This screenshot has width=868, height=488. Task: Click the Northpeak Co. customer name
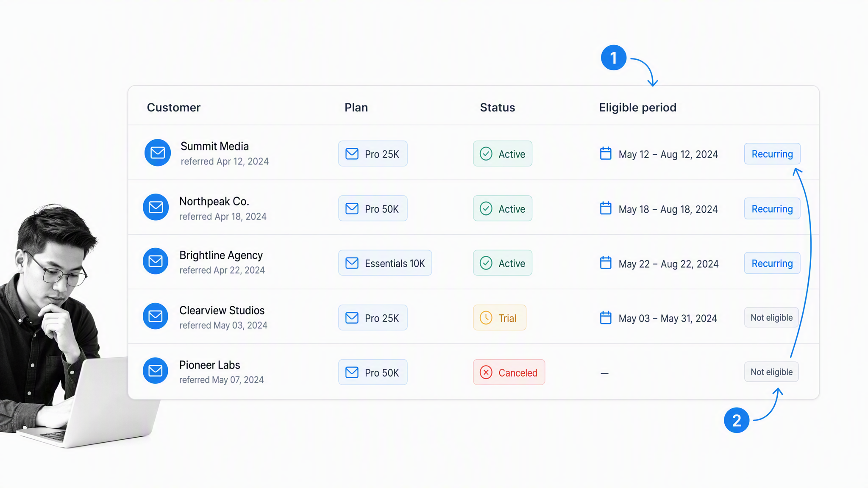coord(214,201)
